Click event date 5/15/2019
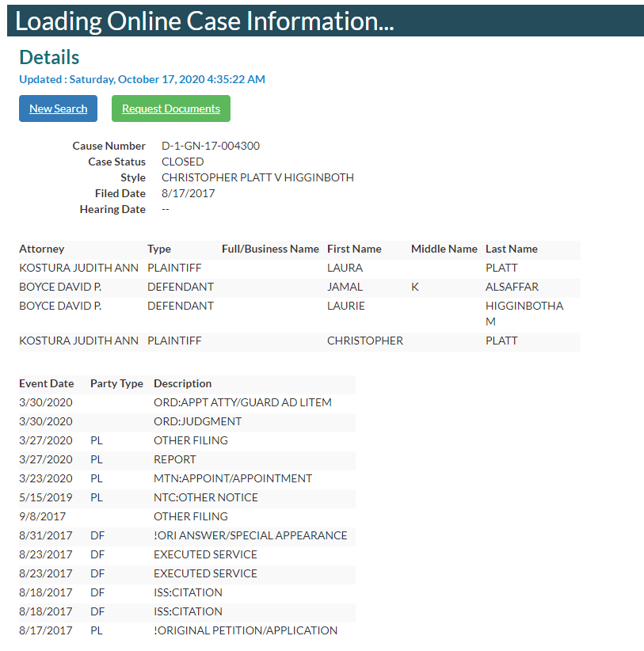Image resolution: width=644 pixels, height=651 pixels. pyautogui.click(x=46, y=497)
